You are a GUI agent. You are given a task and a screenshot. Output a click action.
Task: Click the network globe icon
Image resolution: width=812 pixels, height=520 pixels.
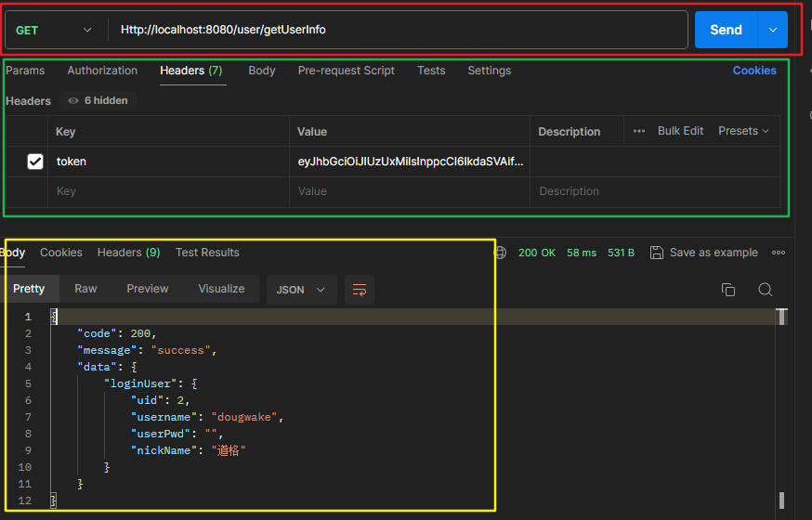click(x=500, y=253)
